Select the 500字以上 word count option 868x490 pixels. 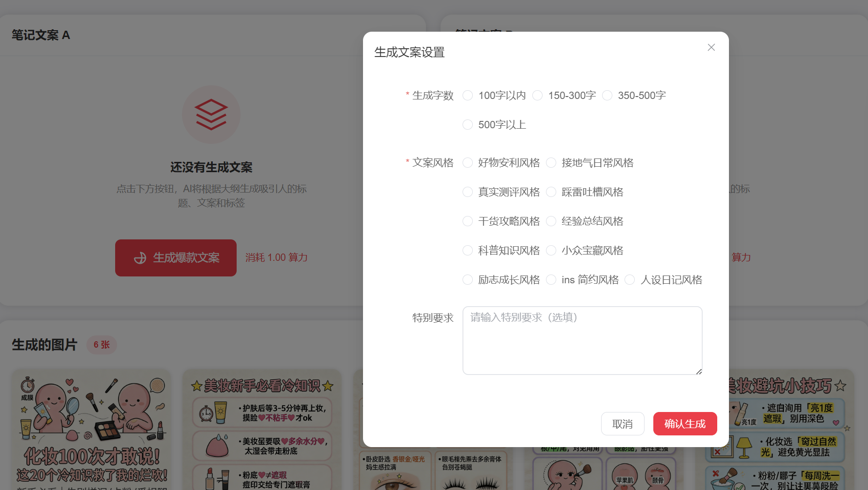point(467,125)
